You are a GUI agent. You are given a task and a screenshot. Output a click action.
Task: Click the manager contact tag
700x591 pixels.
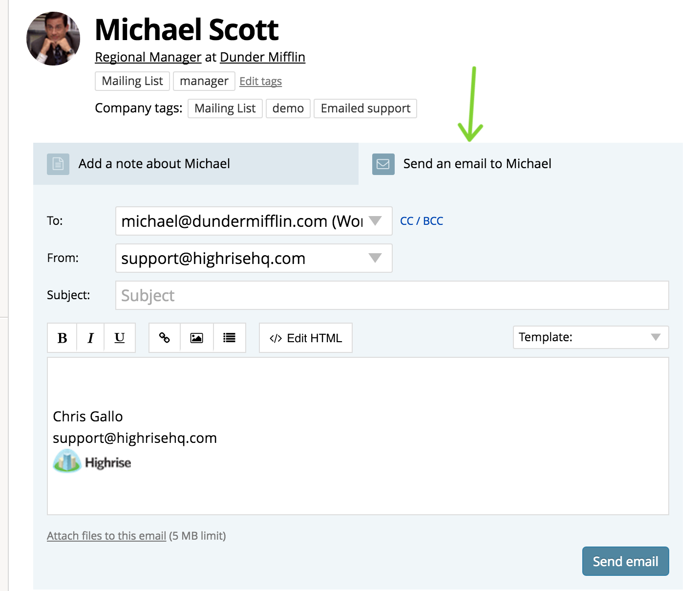[204, 81]
